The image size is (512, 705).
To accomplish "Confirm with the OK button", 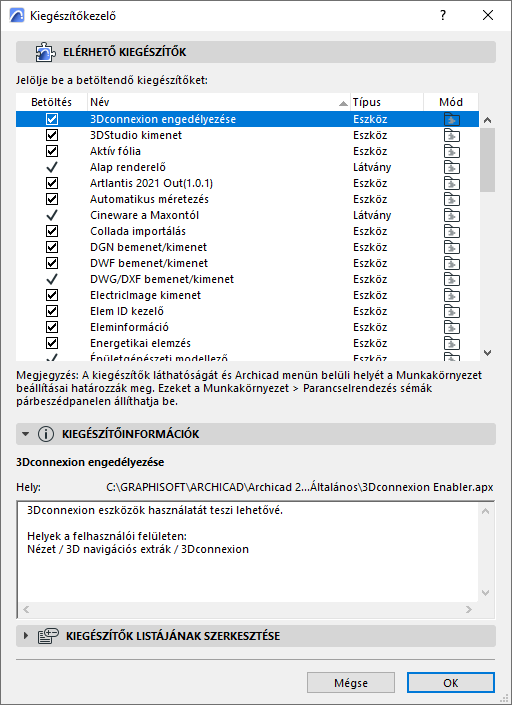I will pyautogui.click(x=451, y=683).
